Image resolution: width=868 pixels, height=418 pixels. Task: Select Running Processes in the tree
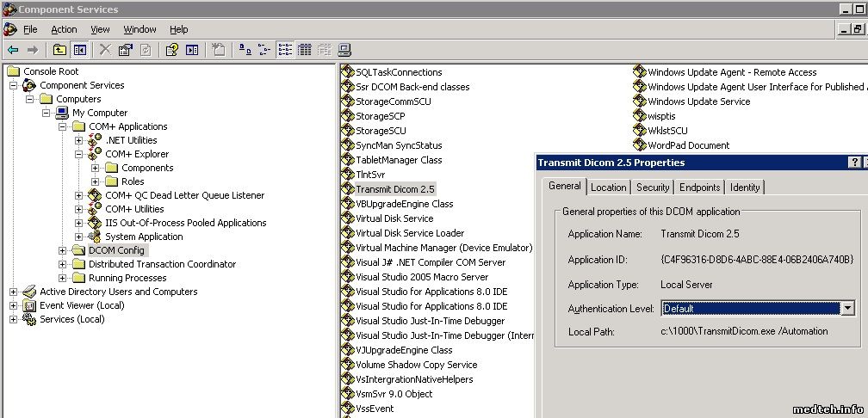[x=127, y=278]
